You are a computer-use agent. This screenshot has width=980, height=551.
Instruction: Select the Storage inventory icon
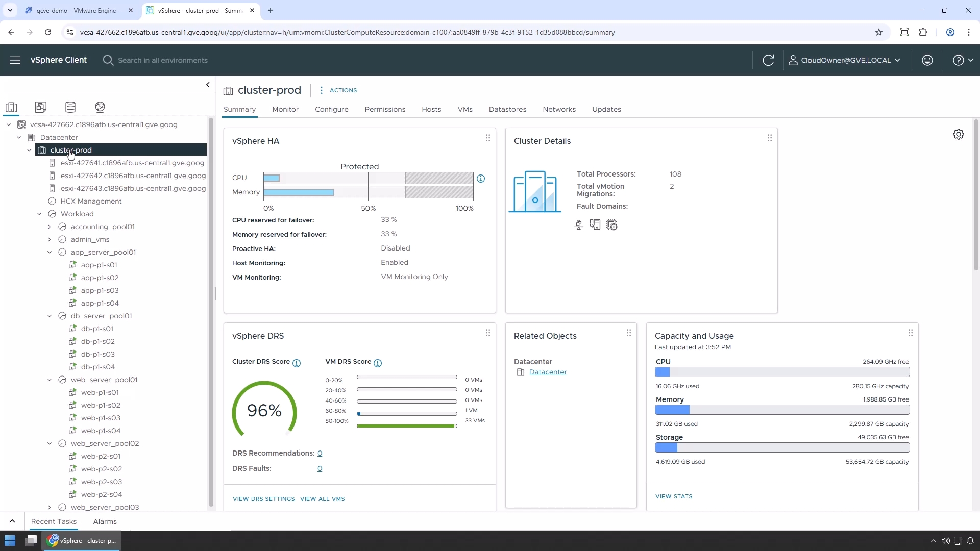[70, 107]
